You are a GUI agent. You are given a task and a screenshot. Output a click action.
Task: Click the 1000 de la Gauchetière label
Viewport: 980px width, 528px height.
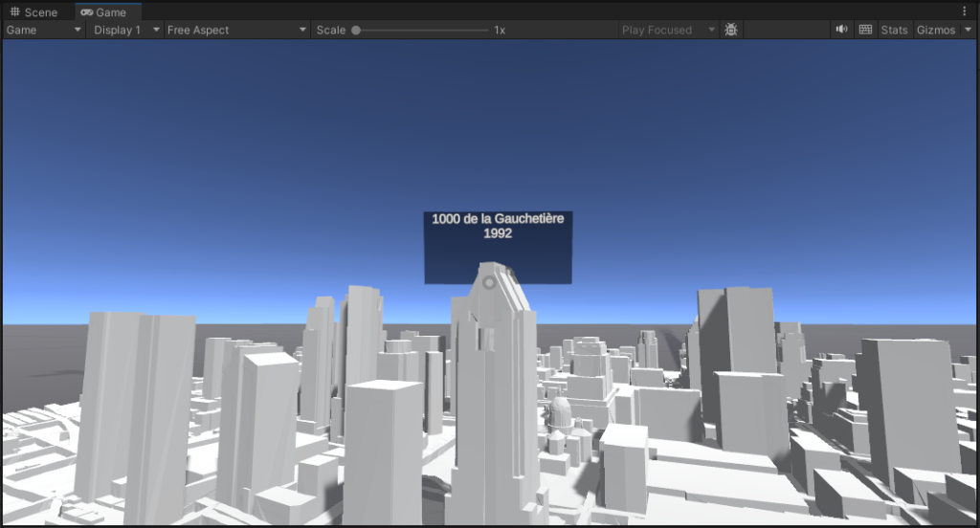(498, 219)
